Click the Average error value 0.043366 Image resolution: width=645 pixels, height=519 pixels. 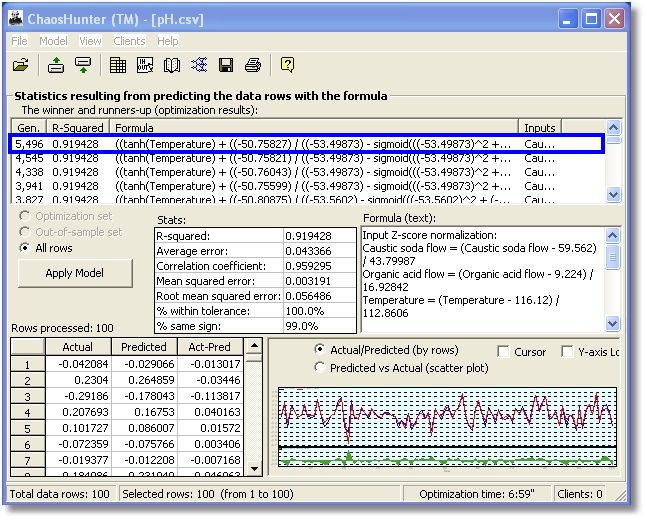[x=319, y=251]
